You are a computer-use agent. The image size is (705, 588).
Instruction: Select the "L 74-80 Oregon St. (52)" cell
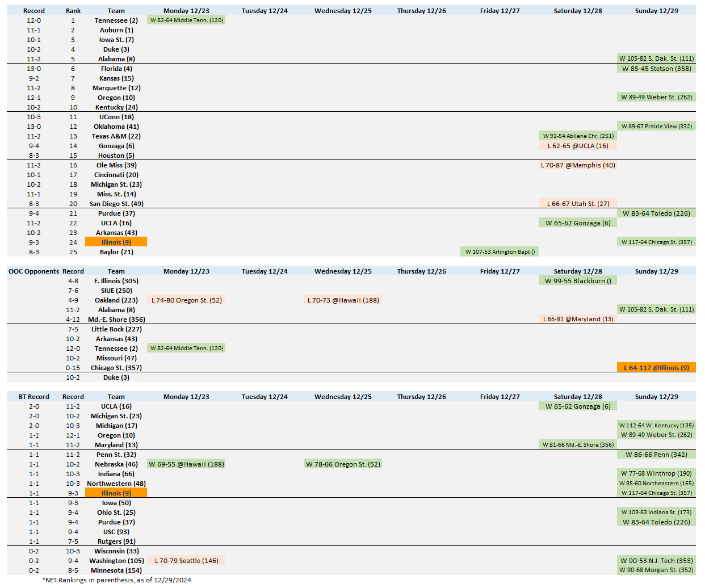[x=186, y=300]
